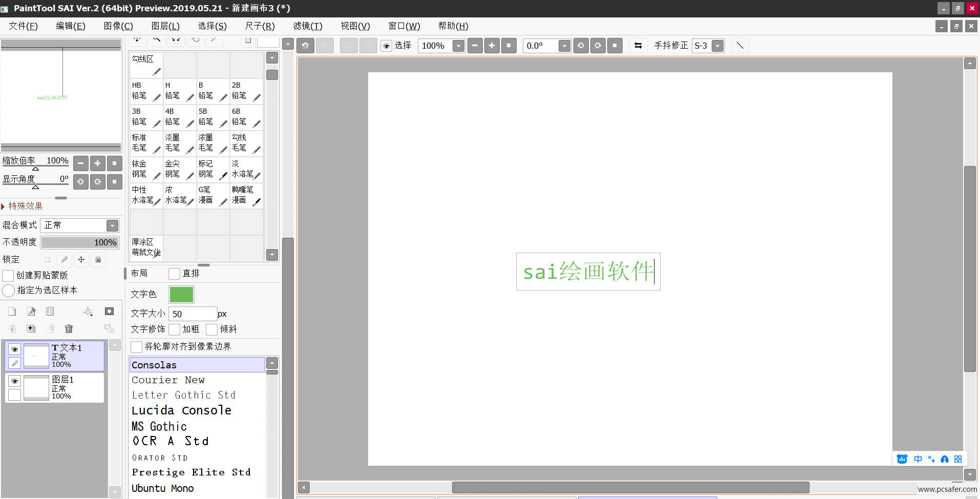The width and height of the screenshot is (980, 499).
Task: Zoom out in navigator panel
Action: coord(81,163)
